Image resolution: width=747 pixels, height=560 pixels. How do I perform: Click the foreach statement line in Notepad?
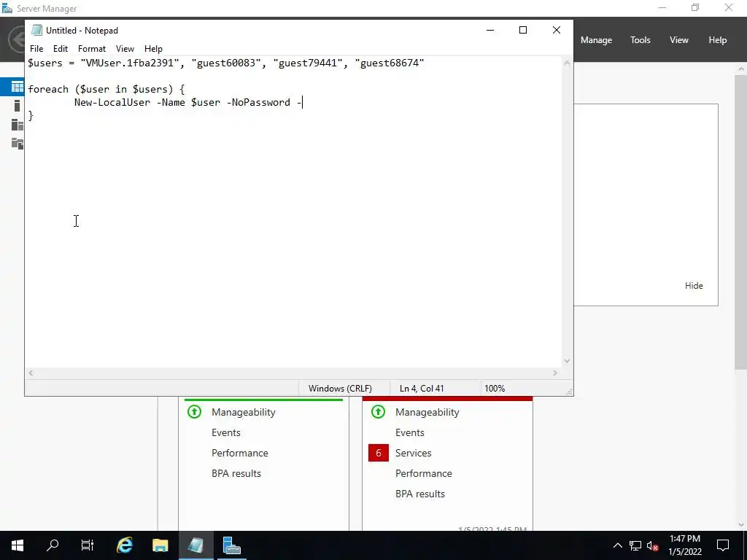[107, 89]
